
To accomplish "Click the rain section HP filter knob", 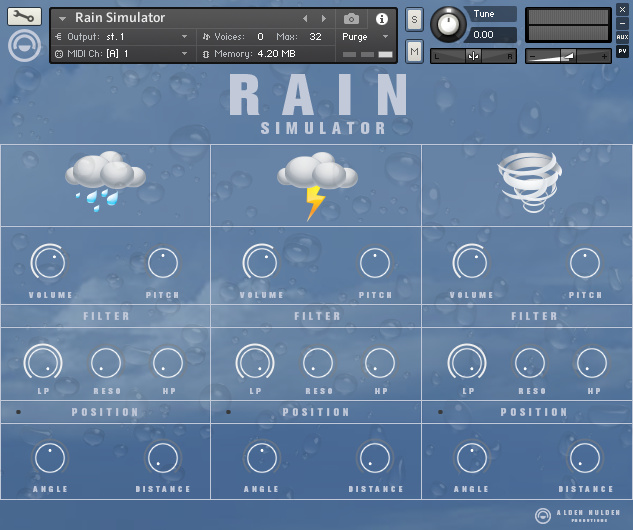I will 168,362.
